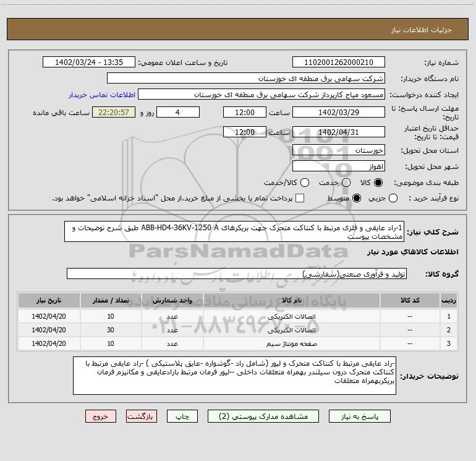Click the نام کالا column header
The image size is (476, 461).
tap(291, 300)
